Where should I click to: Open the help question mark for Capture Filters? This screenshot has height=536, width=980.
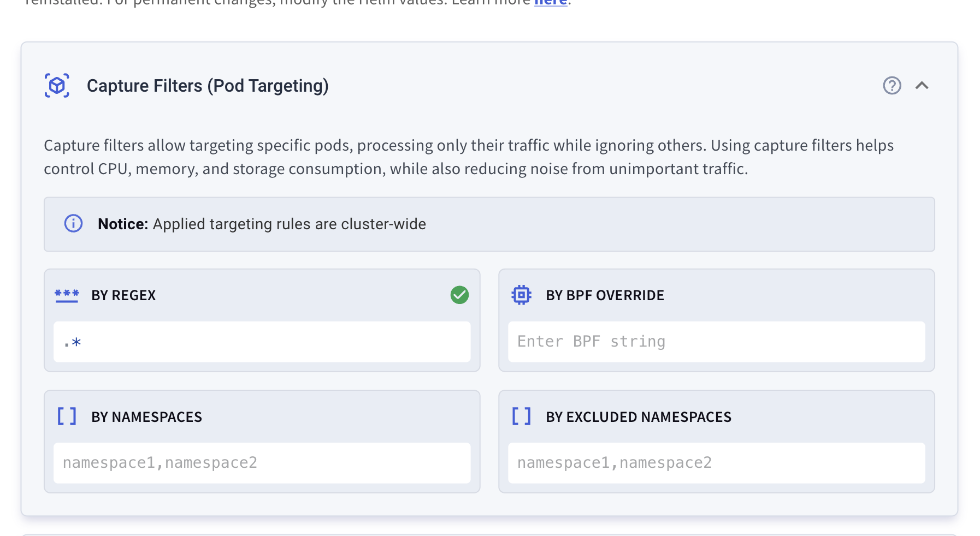892,86
